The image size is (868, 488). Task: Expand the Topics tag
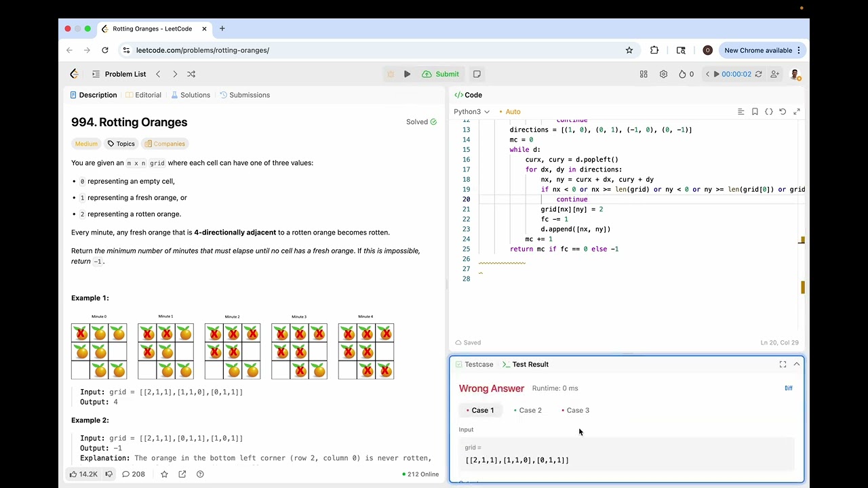click(121, 144)
